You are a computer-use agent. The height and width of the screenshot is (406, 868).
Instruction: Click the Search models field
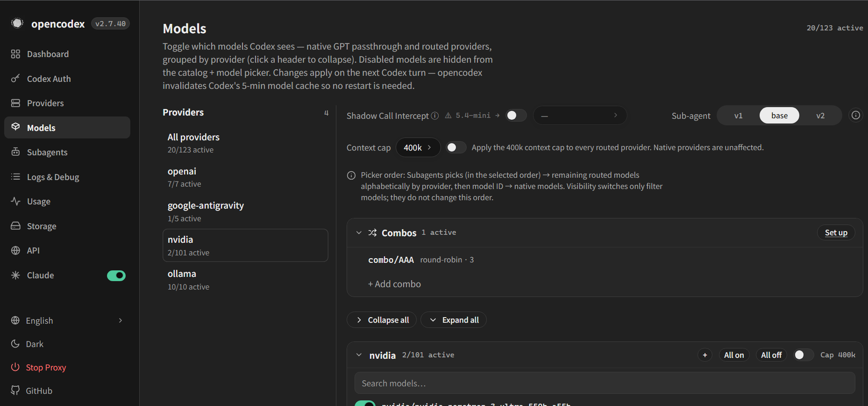point(605,384)
